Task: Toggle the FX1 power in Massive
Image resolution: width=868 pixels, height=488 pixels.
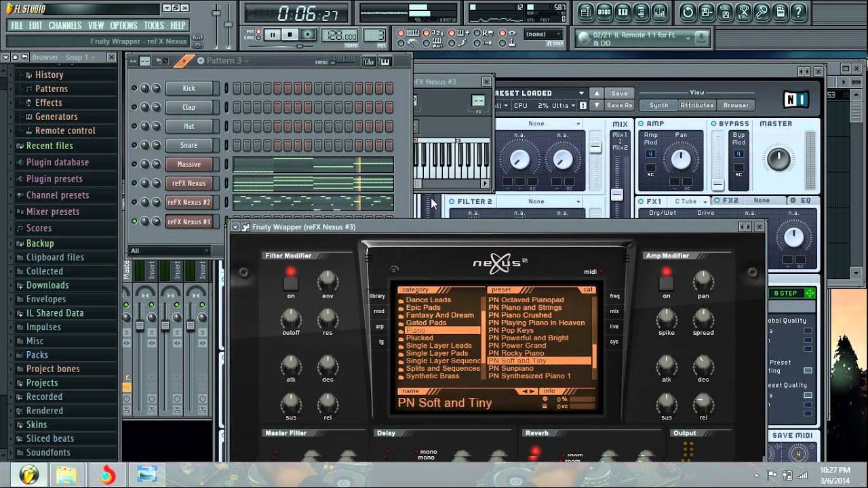Action: [641, 201]
